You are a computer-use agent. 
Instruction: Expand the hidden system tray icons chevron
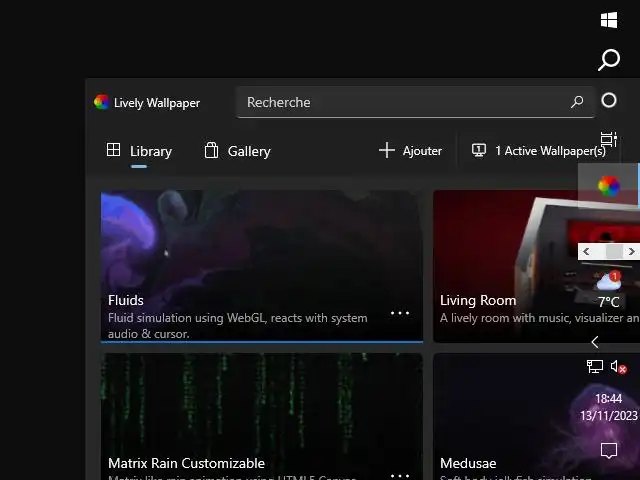[x=595, y=342]
